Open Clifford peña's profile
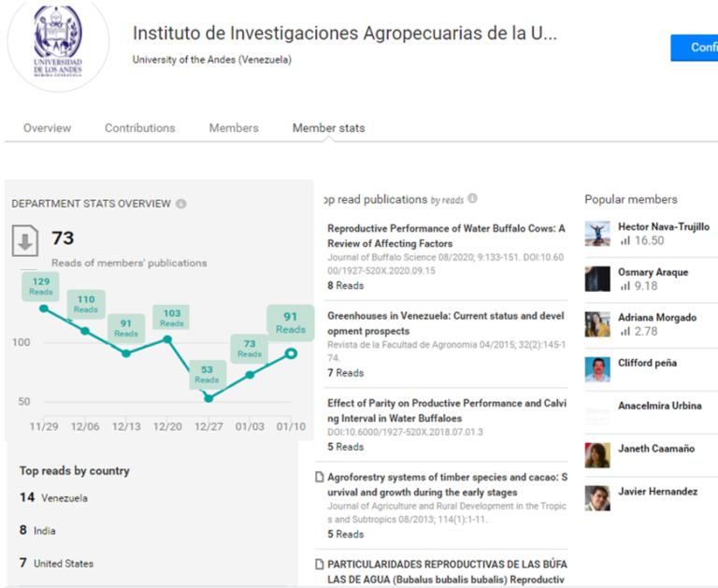Screen dimensions: 718x588 pyautogui.click(x=648, y=363)
